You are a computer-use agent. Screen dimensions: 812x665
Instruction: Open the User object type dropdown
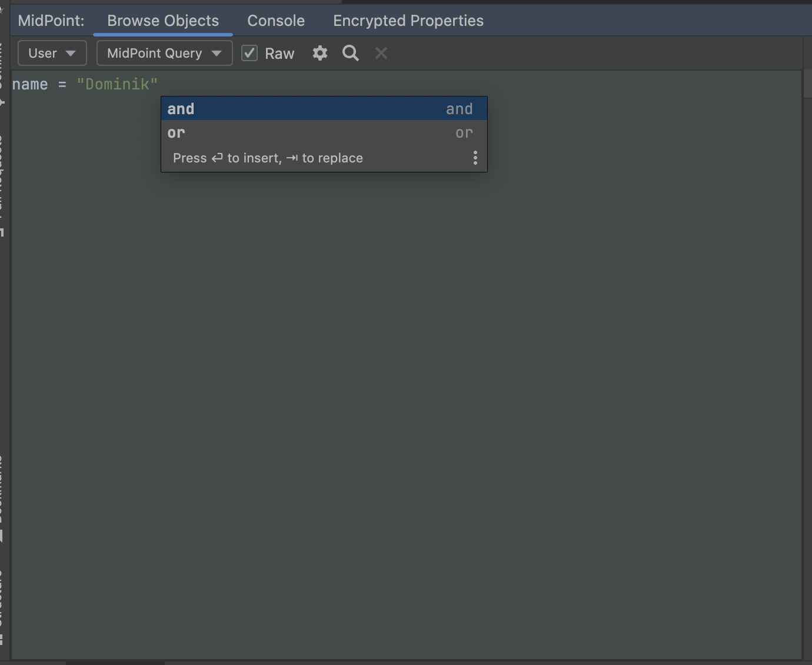(52, 53)
